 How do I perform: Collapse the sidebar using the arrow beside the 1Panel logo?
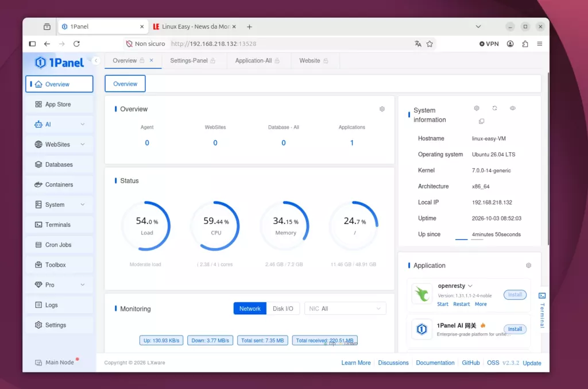[x=96, y=61]
